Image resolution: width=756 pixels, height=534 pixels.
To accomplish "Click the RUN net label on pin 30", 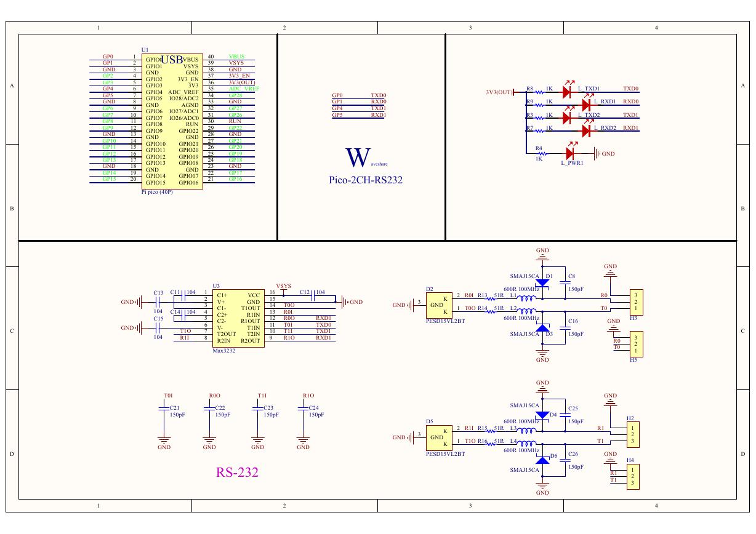I will pos(235,121).
